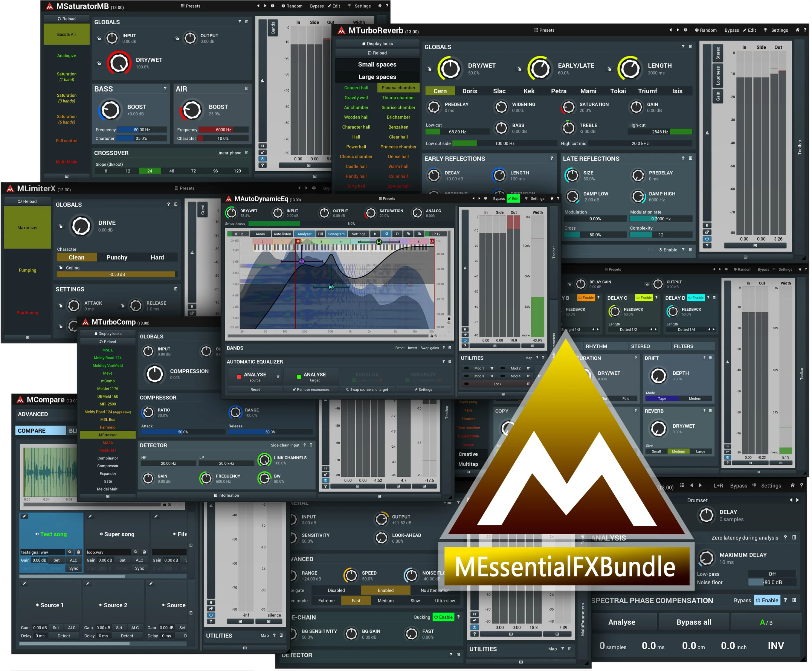Click the trash icon next to testsignal.wav
This screenshot has height=671, width=812.
pyautogui.click(x=78, y=552)
